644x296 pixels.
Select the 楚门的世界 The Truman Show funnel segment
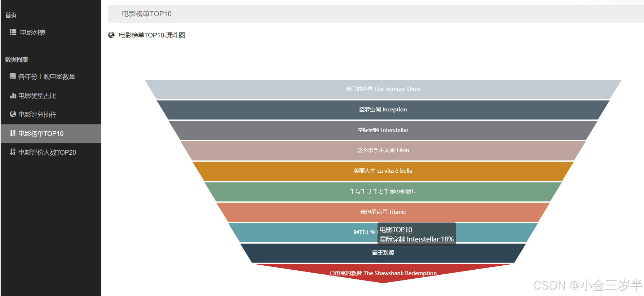383,89
